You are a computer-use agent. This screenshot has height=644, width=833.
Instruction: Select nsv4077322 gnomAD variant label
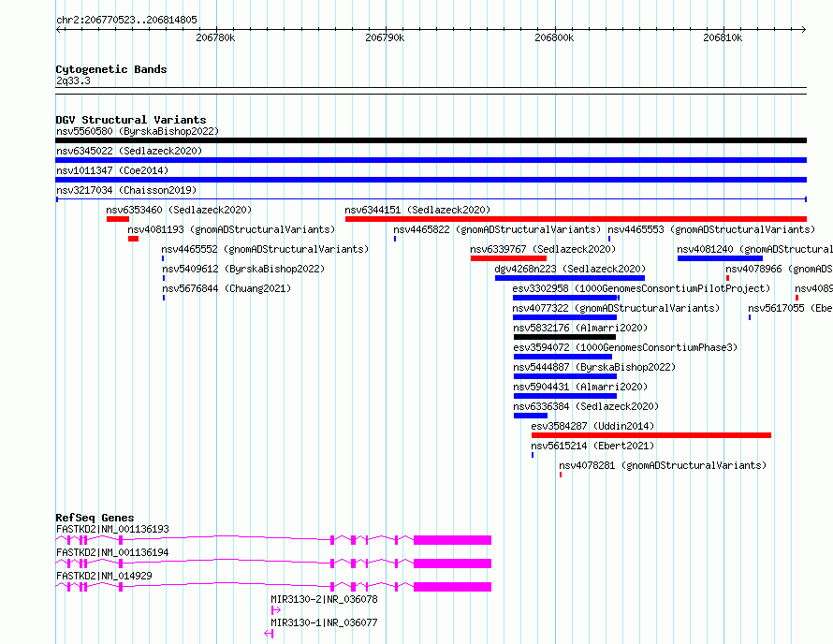616,308
